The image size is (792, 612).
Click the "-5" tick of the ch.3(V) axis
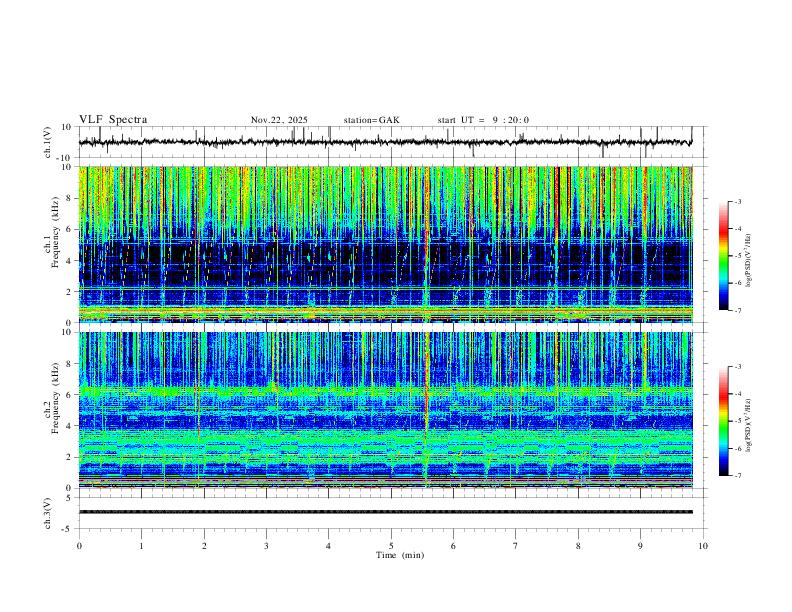(68, 529)
